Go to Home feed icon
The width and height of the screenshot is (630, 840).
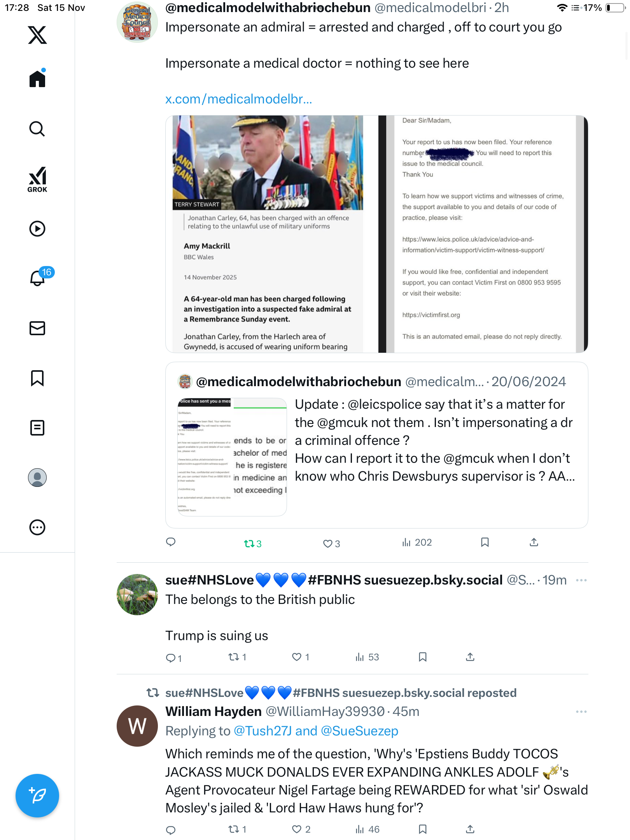(37, 78)
